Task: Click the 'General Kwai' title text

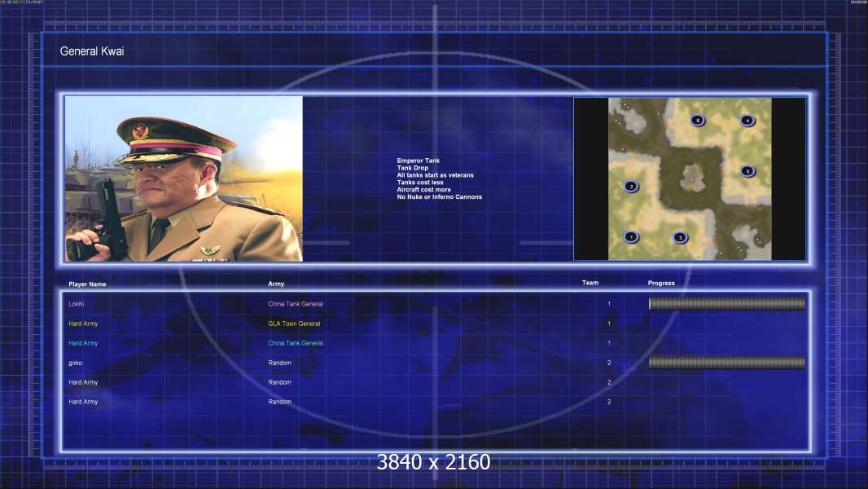Action: coord(92,51)
